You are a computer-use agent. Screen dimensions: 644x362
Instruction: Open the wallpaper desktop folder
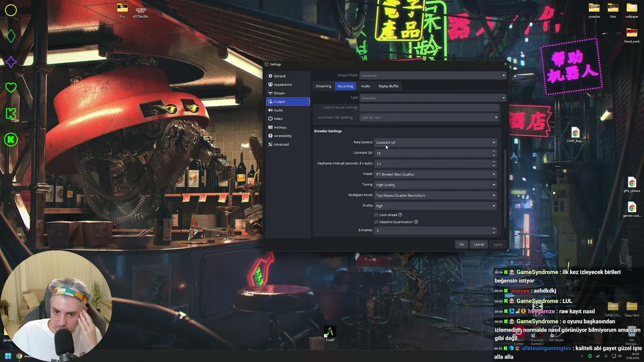point(631,10)
